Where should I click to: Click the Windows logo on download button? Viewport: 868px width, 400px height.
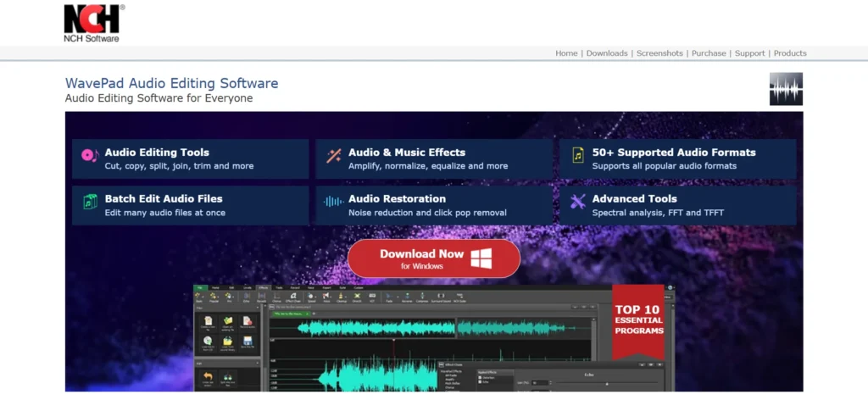pyautogui.click(x=481, y=258)
